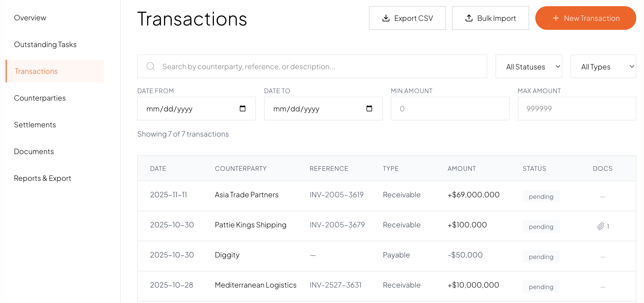Viewport: 644px width, 303px height.
Task: Click the pending status badge for Diggity
Action: [541, 257]
